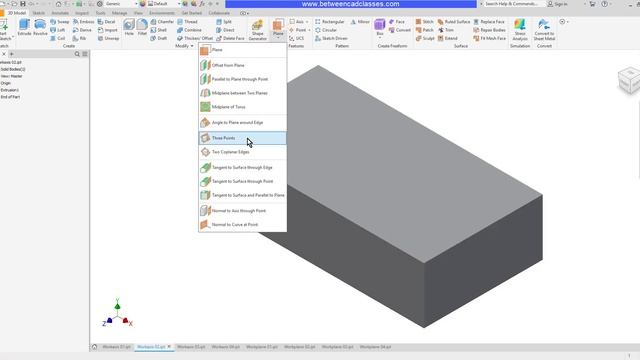Select the Thicken/Offset tool
The image size is (640, 360).
click(195, 38)
